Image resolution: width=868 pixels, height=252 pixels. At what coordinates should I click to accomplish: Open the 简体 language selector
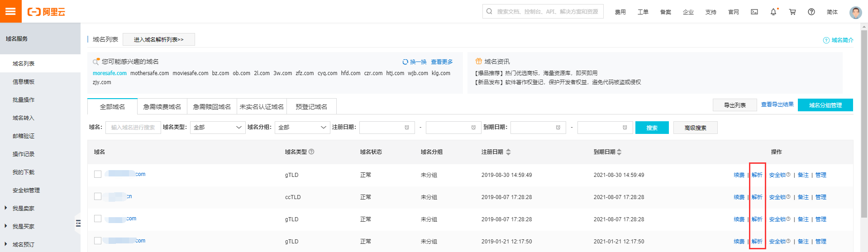pos(832,12)
